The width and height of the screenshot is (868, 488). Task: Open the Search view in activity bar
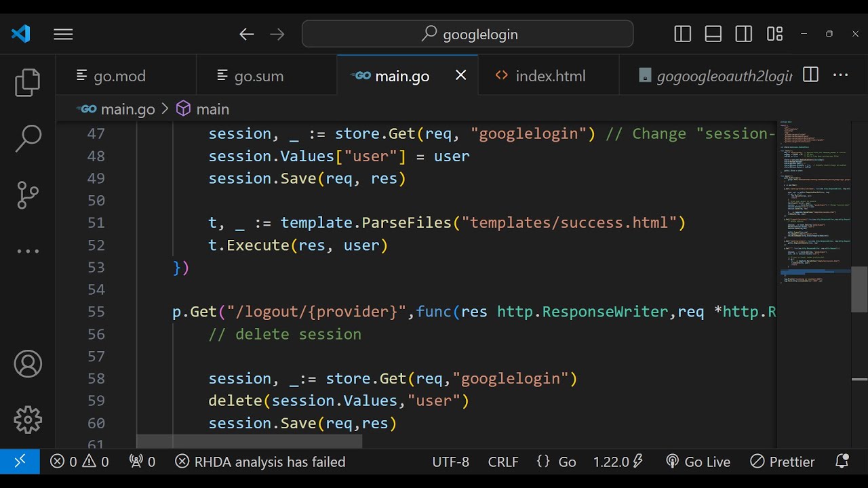pyautogui.click(x=28, y=138)
